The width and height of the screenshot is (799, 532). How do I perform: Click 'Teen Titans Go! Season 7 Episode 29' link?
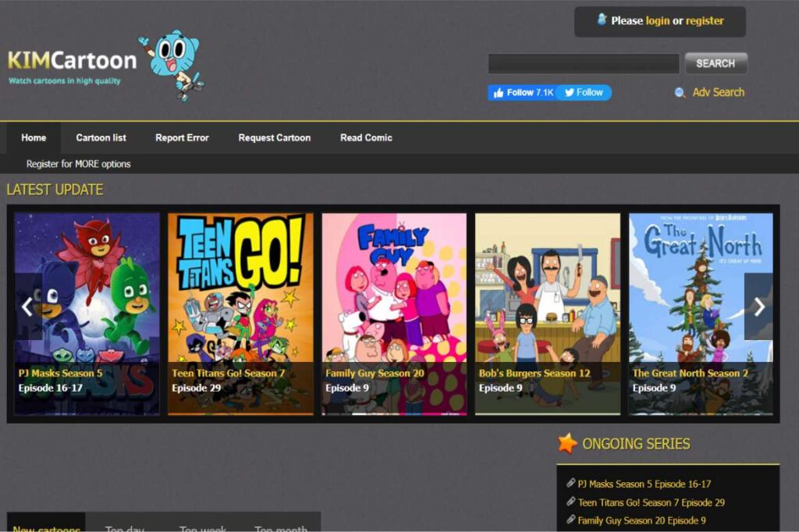pyautogui.click(x=652, y=502)
